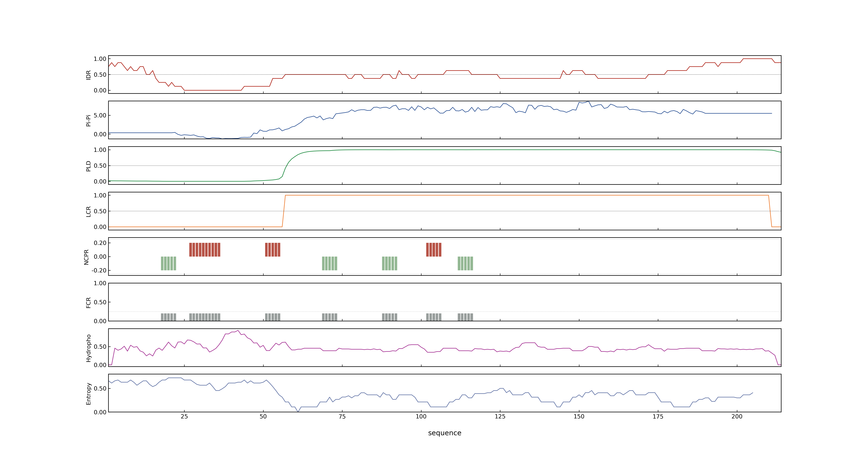Click the x-axis tick label 200
This screenshot has width=868, height=463.
737,416
